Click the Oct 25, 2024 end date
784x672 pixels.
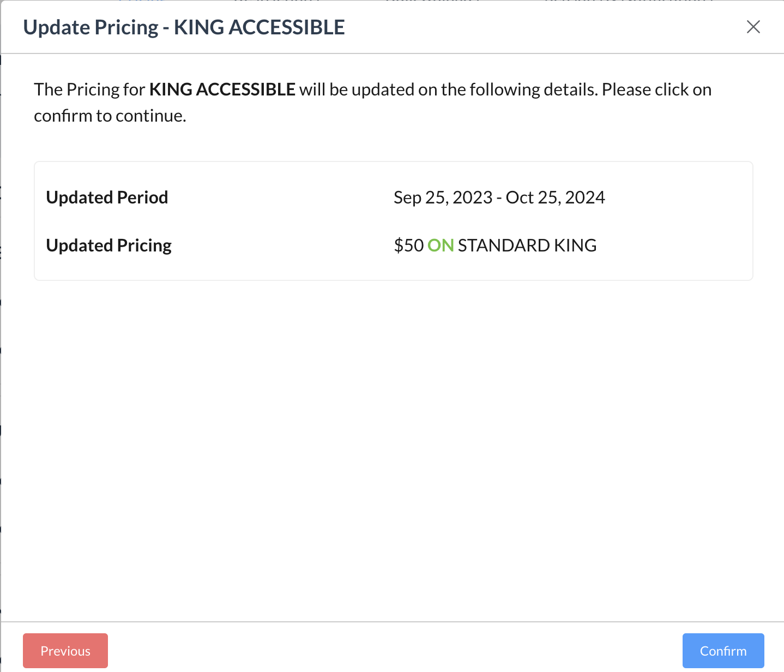pyautogui.click(x=555, y=197)
